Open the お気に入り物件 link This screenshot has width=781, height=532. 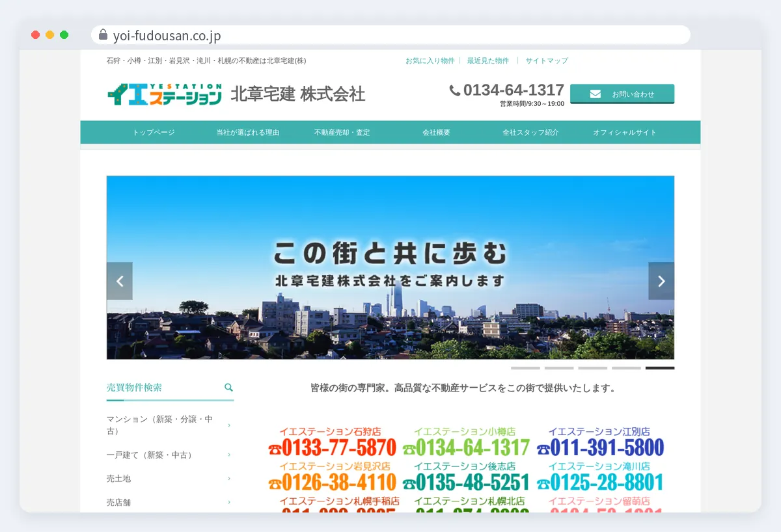[430, 60]
